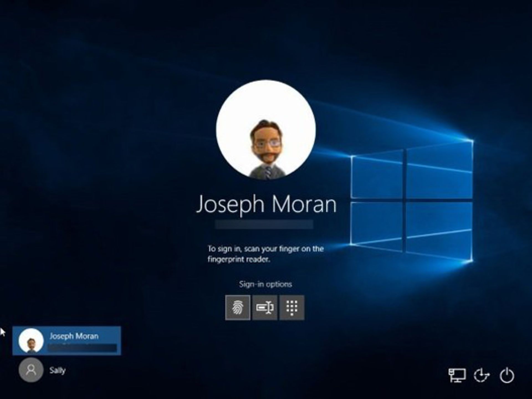Click the Sign-in options label
532x399 pixels.
click(265, 284)
